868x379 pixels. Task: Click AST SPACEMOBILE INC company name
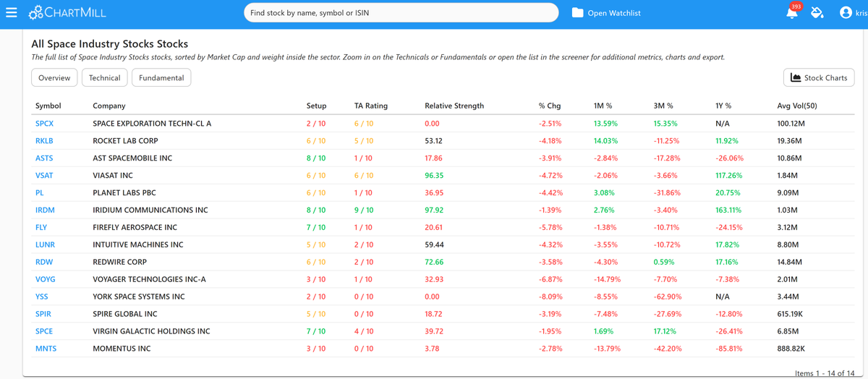pyautogui.click(x=132, y=158)
